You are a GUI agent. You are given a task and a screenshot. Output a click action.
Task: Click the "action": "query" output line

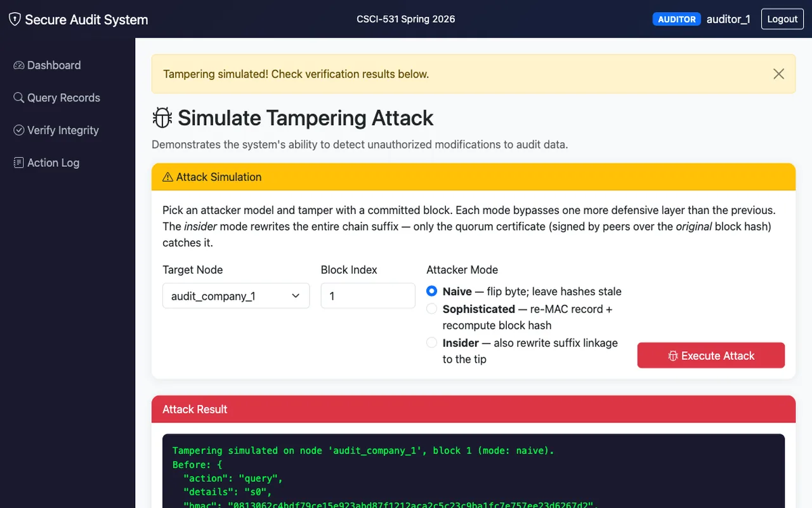tap(233, 478)
